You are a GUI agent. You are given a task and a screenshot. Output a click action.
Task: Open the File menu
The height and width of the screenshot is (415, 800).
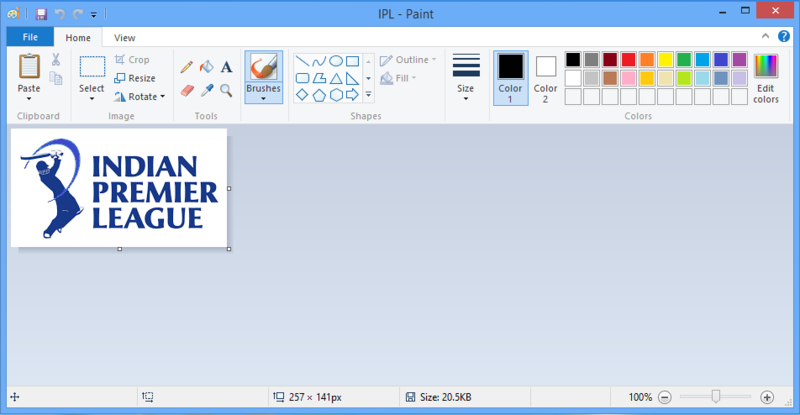(30, 37)
